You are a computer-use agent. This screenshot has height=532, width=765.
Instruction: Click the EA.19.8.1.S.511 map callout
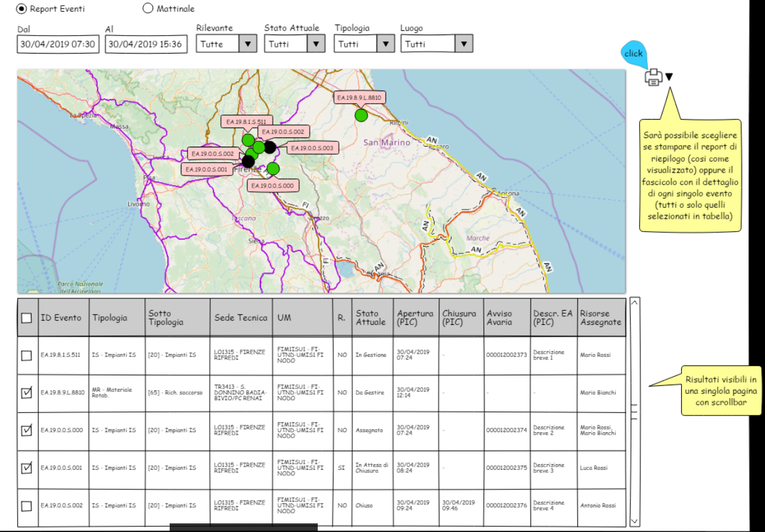[x=246, y=122]
